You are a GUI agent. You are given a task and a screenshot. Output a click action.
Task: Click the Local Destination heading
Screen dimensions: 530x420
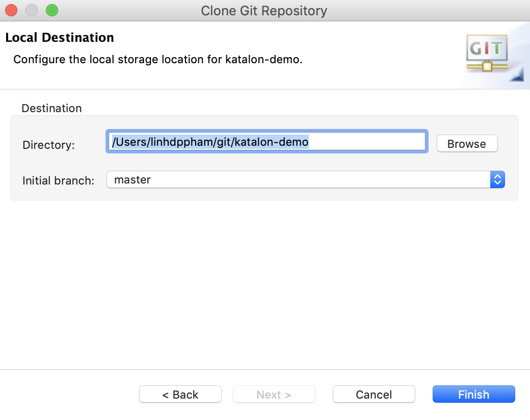click(x=60, y=38)
